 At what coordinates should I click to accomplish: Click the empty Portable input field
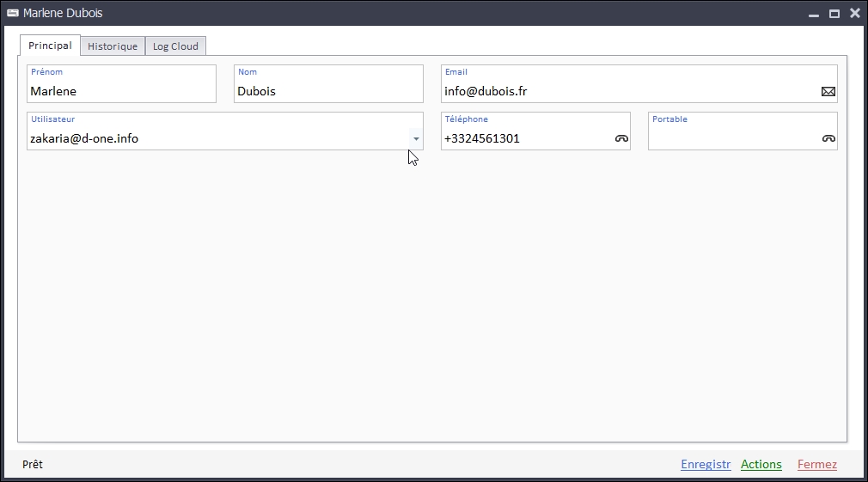(x=730, y=138)
